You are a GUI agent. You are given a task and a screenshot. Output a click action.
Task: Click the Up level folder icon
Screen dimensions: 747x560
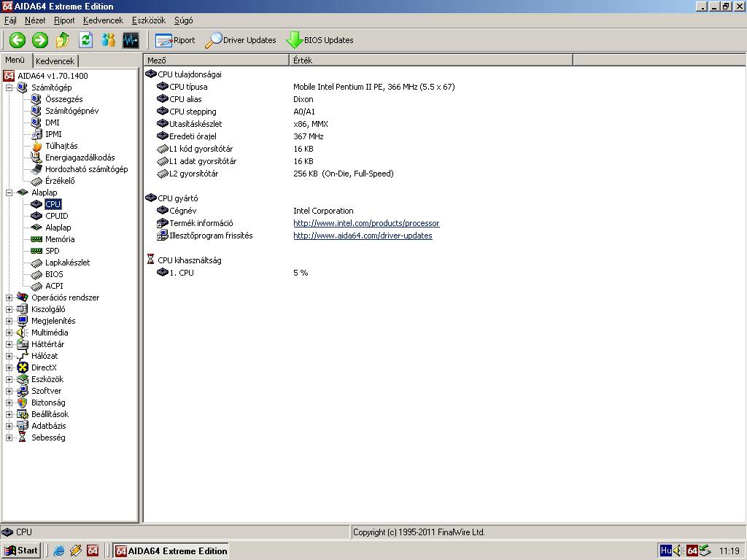(63, 40)
